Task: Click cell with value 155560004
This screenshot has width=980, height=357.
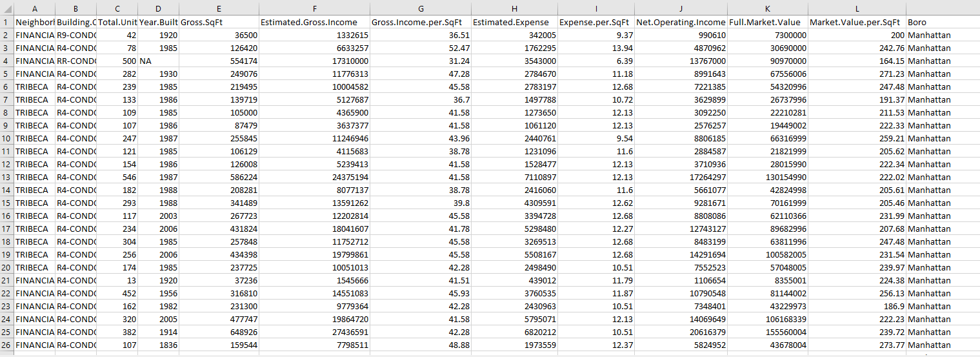Action: point(767,332)
